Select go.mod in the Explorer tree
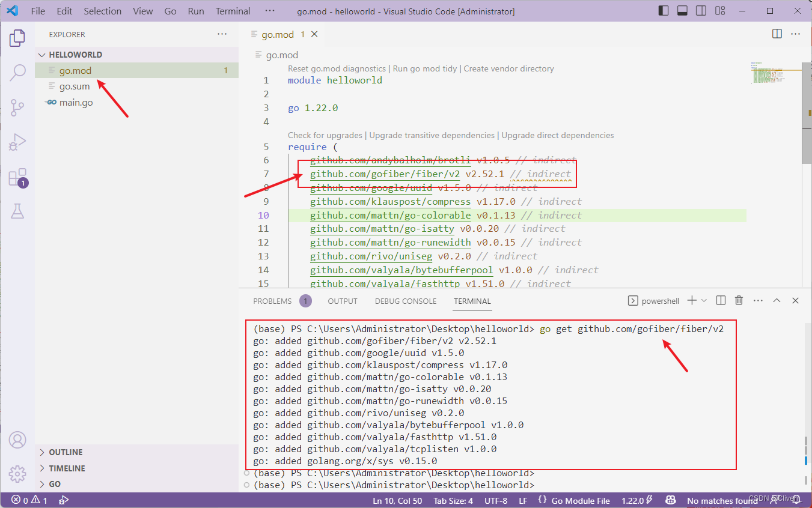The width and height of the screenshot is (812, 508). [136, 70]
